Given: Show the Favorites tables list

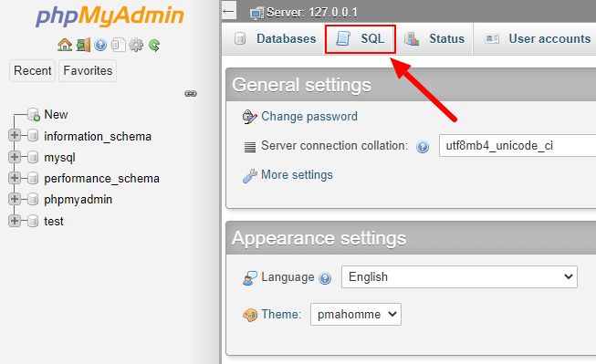Looking at the screenshot, I should click(x=88, y=70).
